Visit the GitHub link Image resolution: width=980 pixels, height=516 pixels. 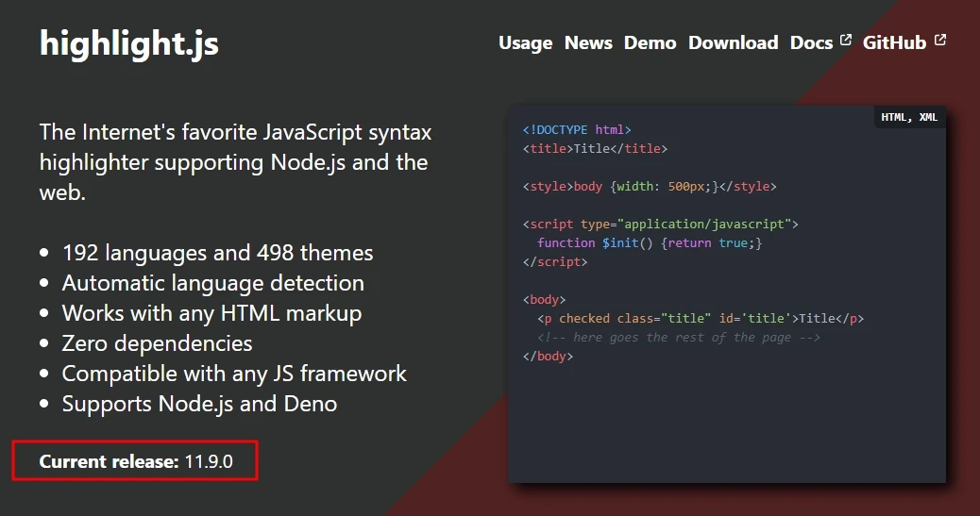[x=894, y=43]
